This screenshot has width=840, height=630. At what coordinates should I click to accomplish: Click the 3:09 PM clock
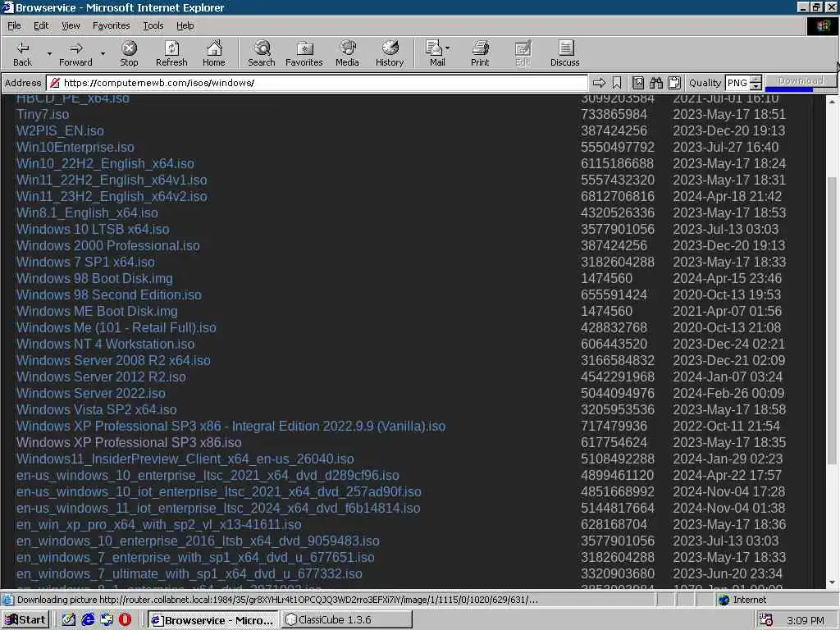click(x=806, y=620)
